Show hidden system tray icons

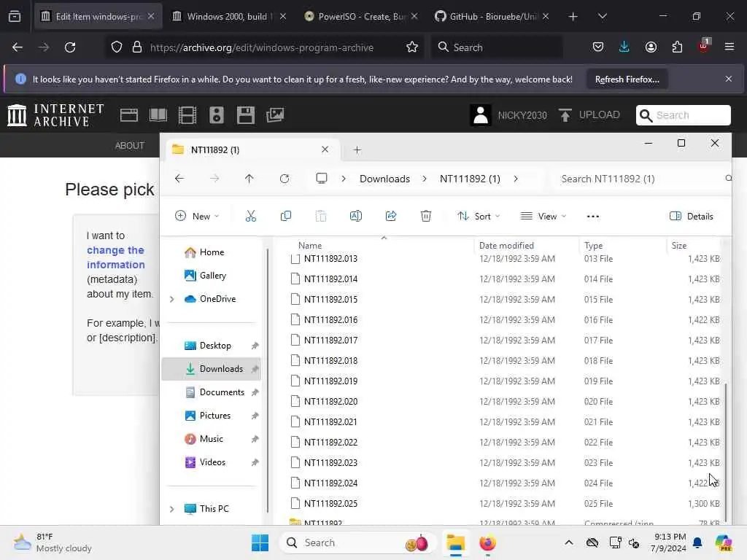pyautogui.click(x=569, y=542)
